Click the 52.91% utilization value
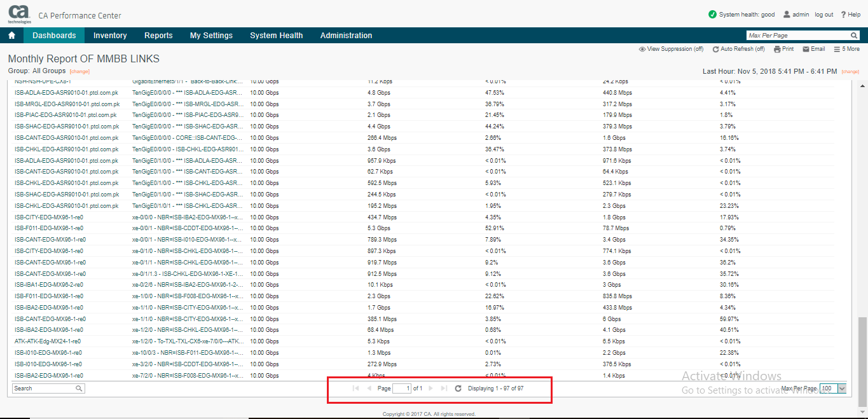The height and width of the screenshot is (419, 868). click(x=495, y=228)
